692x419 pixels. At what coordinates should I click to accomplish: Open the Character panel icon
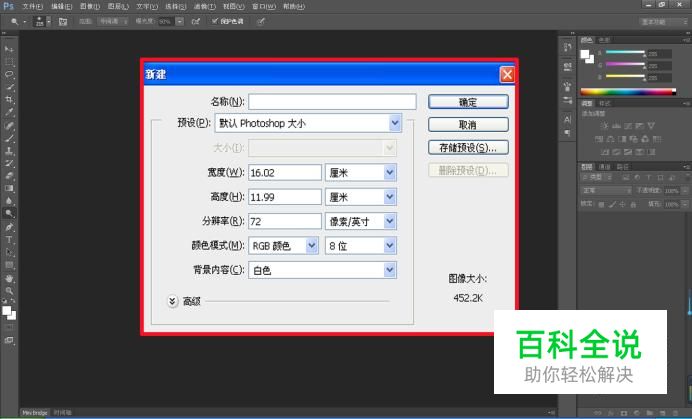coord(568,119)
